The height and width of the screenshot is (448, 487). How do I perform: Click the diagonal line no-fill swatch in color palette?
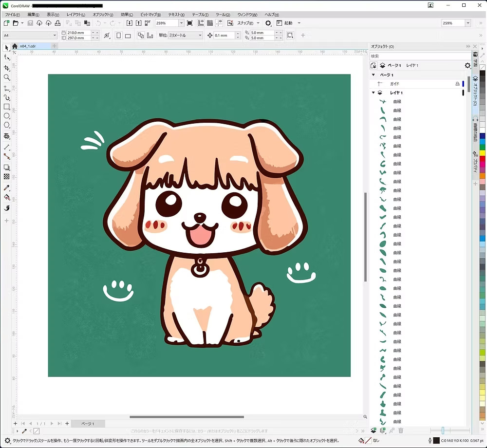pos(482,66)
